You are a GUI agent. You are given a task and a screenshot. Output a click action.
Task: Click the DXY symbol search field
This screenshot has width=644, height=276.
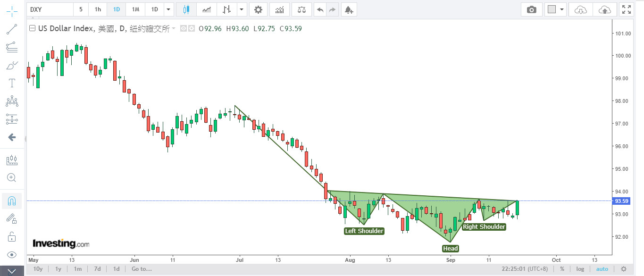coord(50,9)
